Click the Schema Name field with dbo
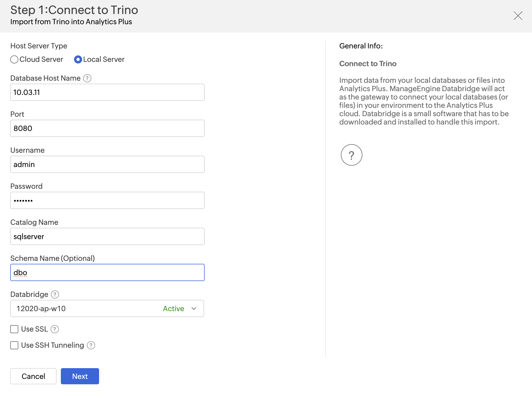Viewport: 532px width, 398px height. (107, 272)
